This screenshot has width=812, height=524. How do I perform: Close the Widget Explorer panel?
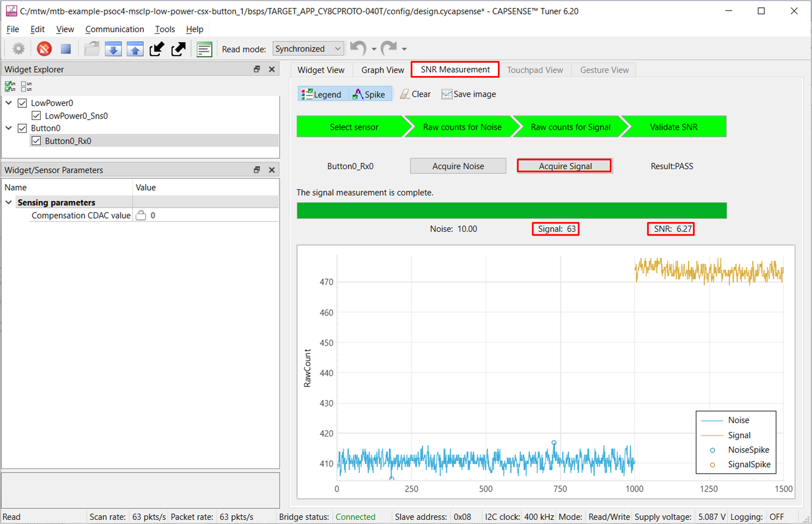(272, 69)
